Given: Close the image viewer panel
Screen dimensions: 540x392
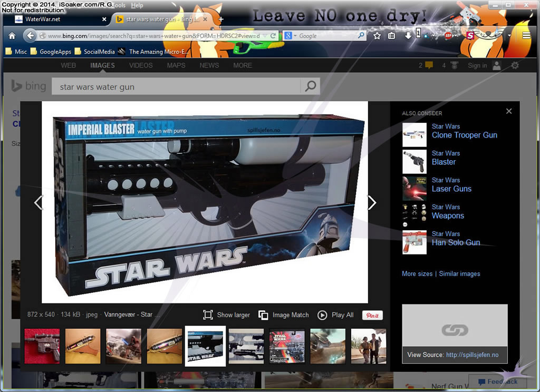Looking at the screenshot, I should point(509,111).
